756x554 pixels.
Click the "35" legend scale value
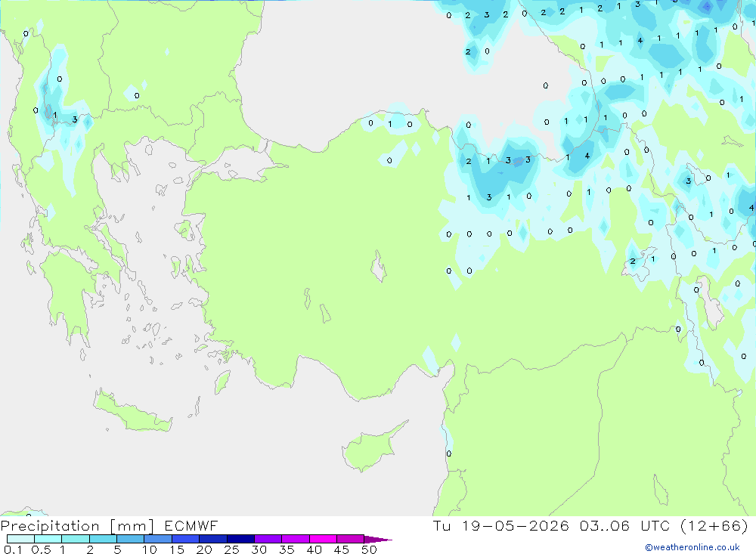[x=287, y=549]
